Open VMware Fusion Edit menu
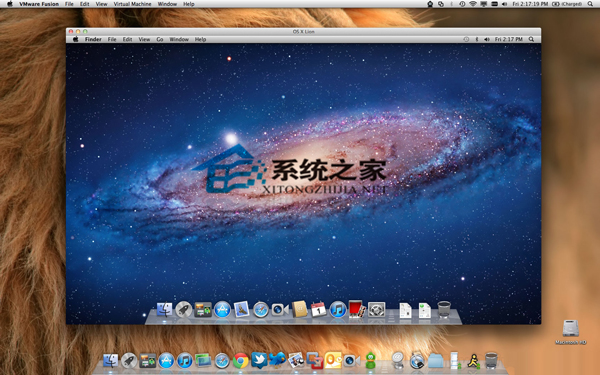Image resolution: width=600 pixels, height=375 pixels. pyautogui.click(x=85, y=4)
